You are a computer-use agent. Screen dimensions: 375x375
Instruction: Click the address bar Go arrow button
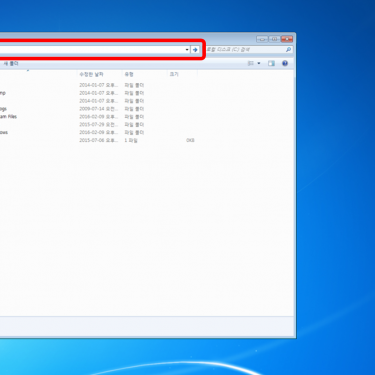195,50
